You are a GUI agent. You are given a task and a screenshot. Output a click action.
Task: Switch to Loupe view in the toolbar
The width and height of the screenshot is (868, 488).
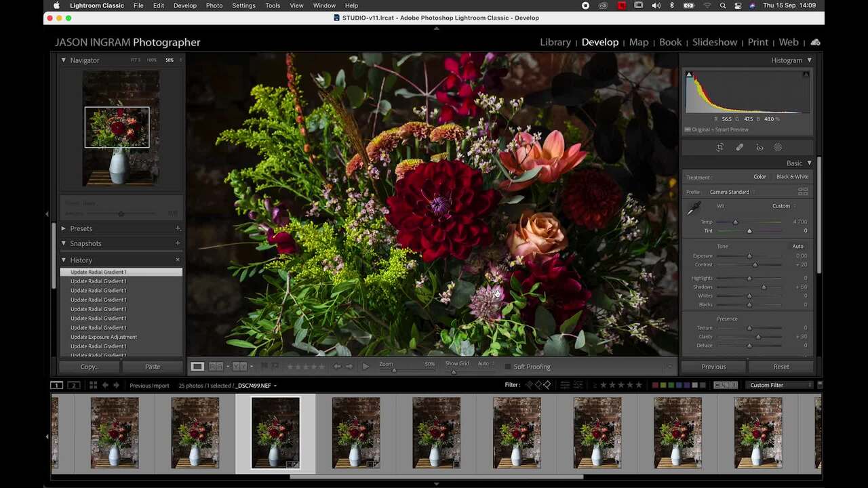click(197, 366)
